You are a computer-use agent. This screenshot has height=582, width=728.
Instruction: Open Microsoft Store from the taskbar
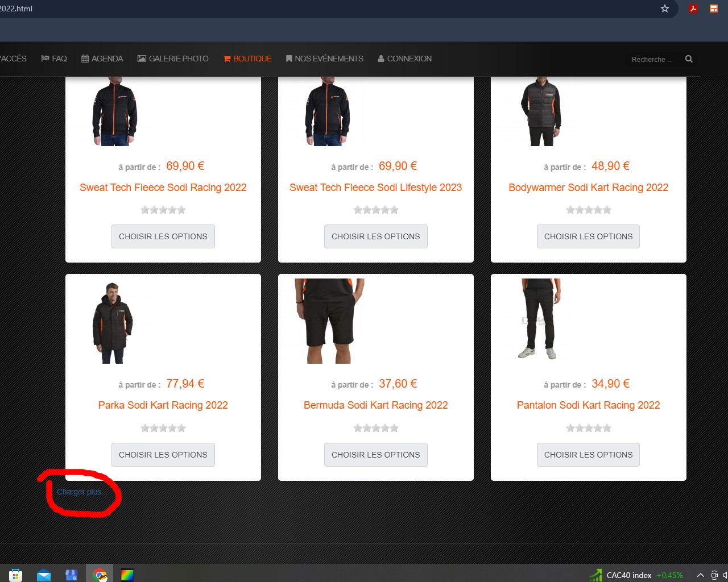pos(15,575)
